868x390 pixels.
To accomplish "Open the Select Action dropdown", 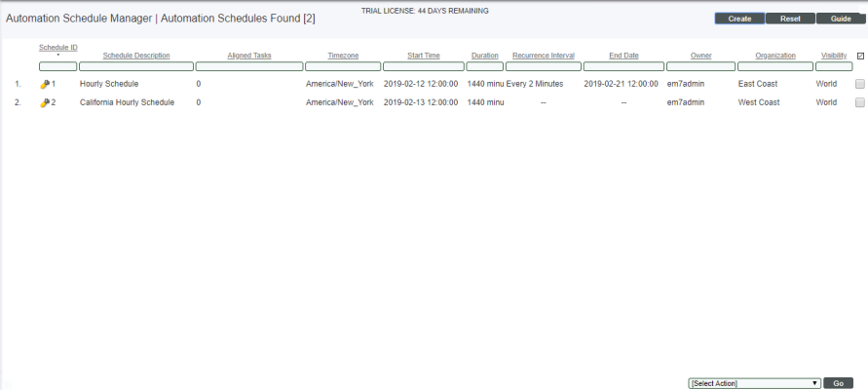I will 754,383.
